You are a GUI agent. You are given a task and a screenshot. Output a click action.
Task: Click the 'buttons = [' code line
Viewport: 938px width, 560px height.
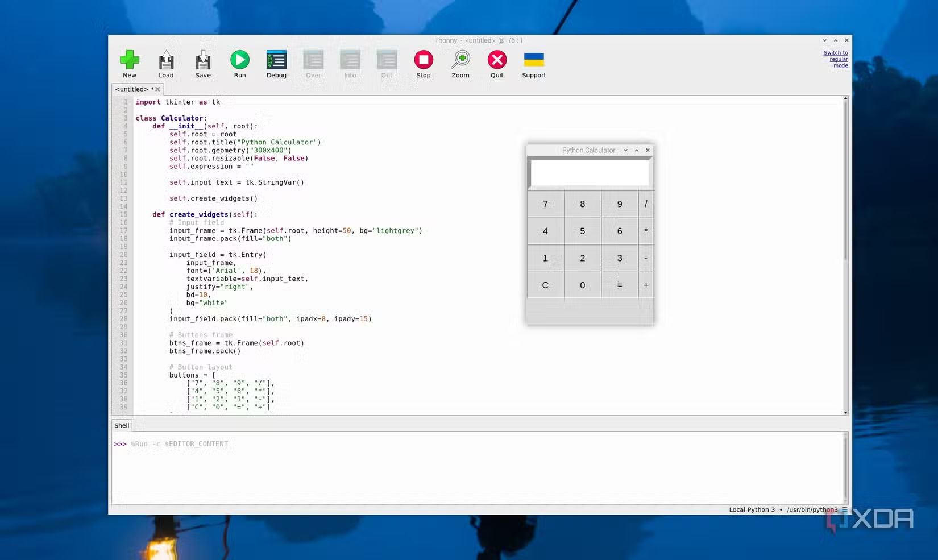click(x=192, y=375)
